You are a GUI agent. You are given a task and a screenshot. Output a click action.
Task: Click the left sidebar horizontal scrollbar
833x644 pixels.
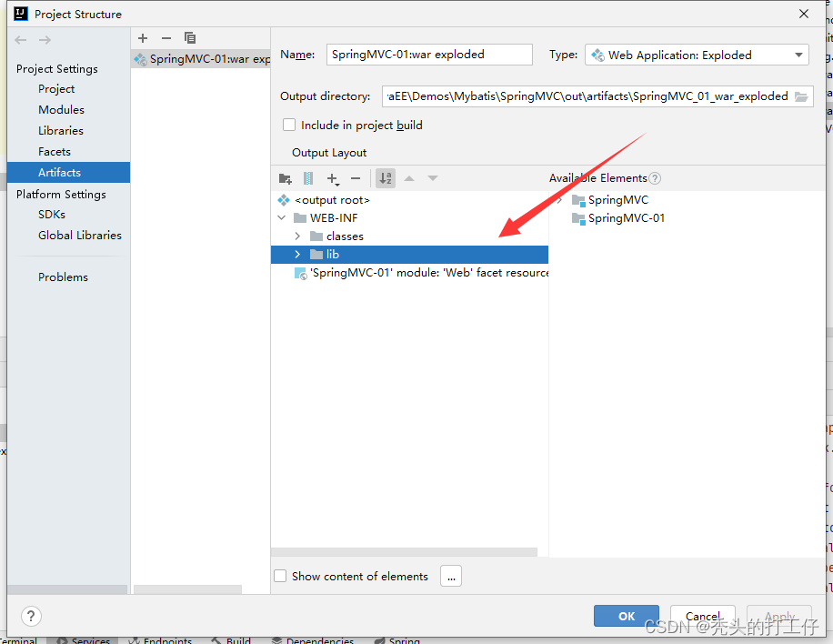pos(67,589)
